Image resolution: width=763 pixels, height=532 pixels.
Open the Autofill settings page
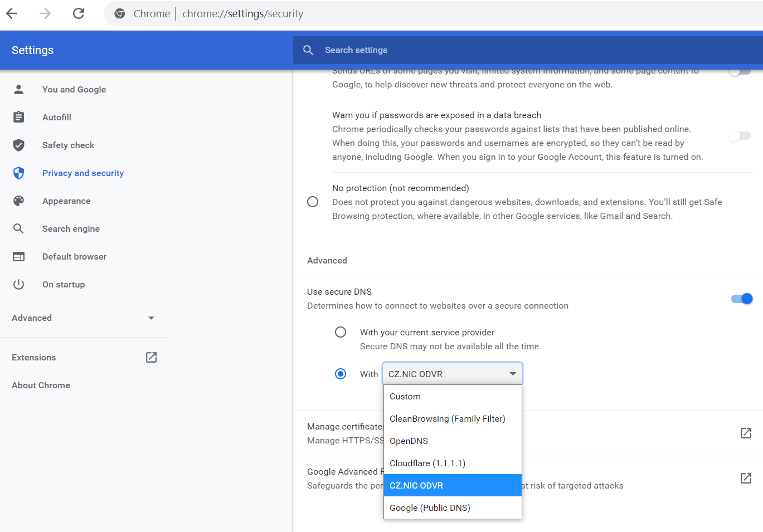pos(57,117)
